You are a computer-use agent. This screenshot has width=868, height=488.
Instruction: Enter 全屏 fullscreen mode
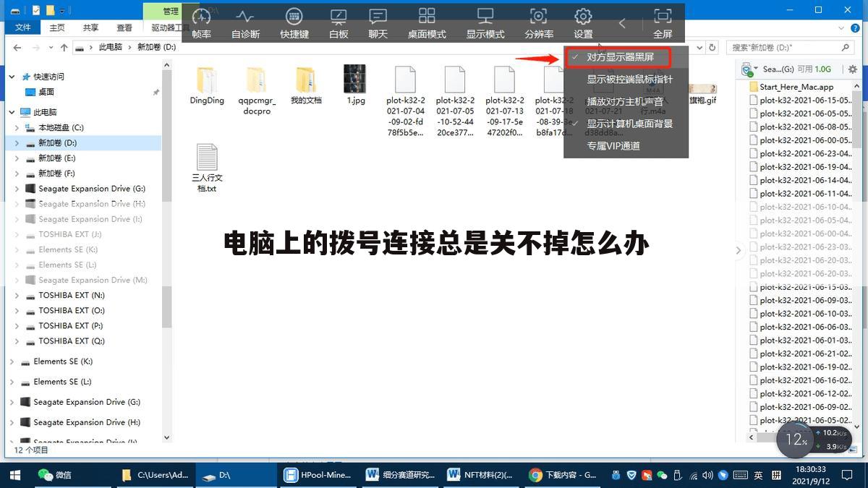click(663, 22)
